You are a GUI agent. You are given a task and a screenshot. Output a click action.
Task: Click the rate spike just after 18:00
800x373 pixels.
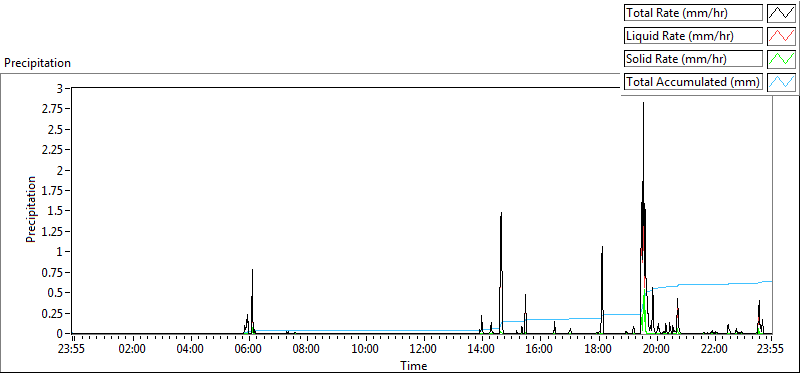point(602,290)
